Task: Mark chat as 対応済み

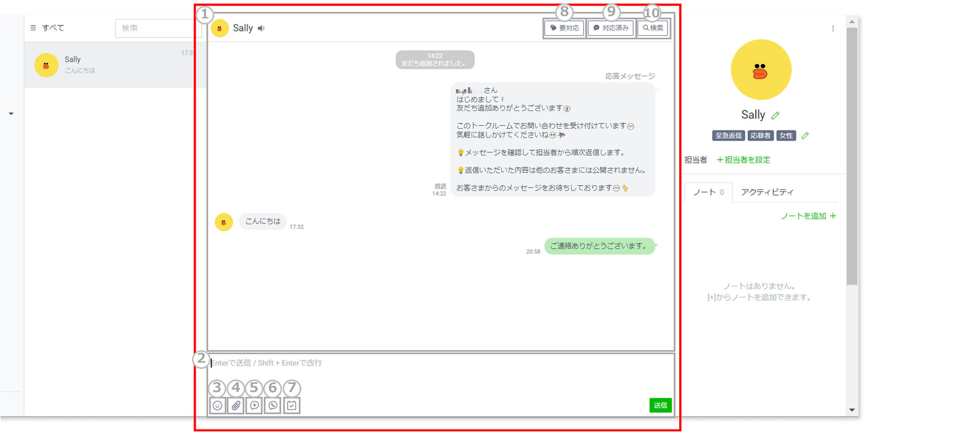Action: pyautogui.click(x=611, y=28)
